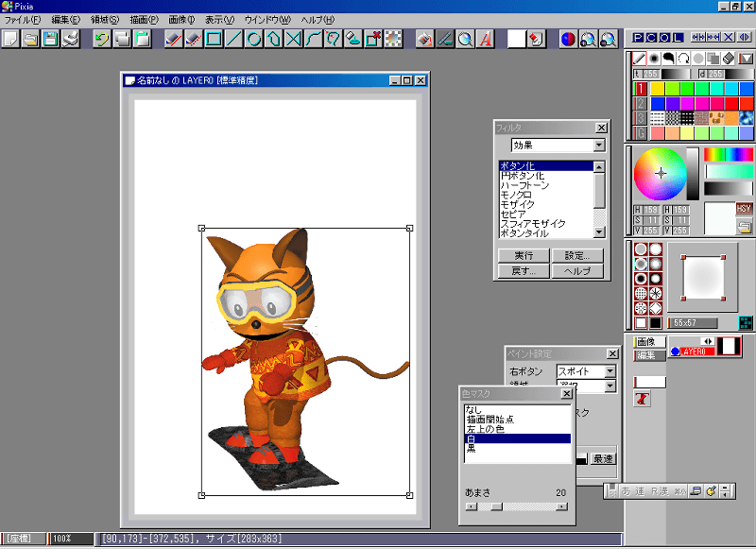
Task: Click the Open file folder icon
Action: [x=30, y=39]
